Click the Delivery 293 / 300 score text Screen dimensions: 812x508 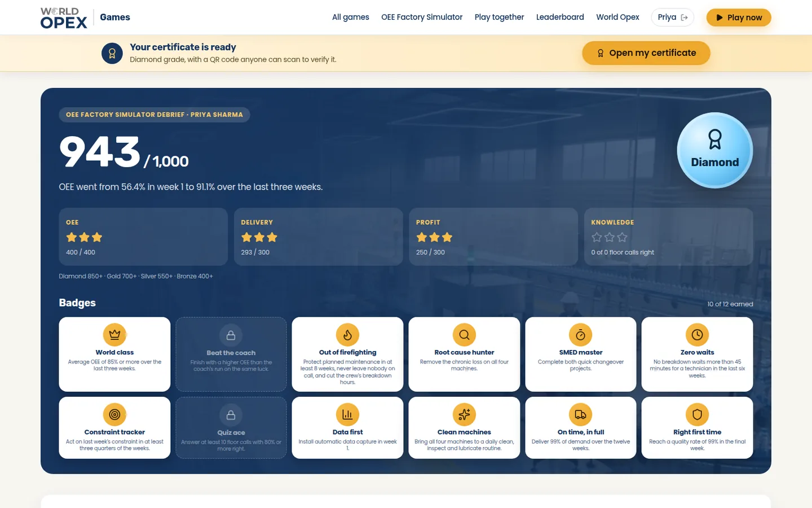pyautogui.click(x=255, y=252)
